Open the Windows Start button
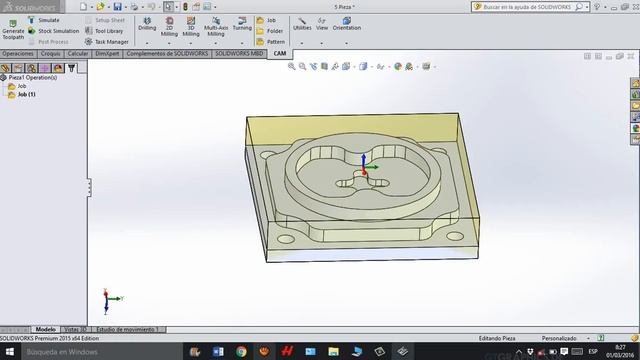Viewport: 640px width, 360px height. click(10, 351)
